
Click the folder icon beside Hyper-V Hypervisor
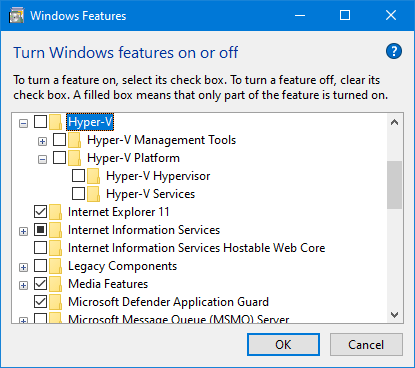pyautogui.click(x=94, y=176)
